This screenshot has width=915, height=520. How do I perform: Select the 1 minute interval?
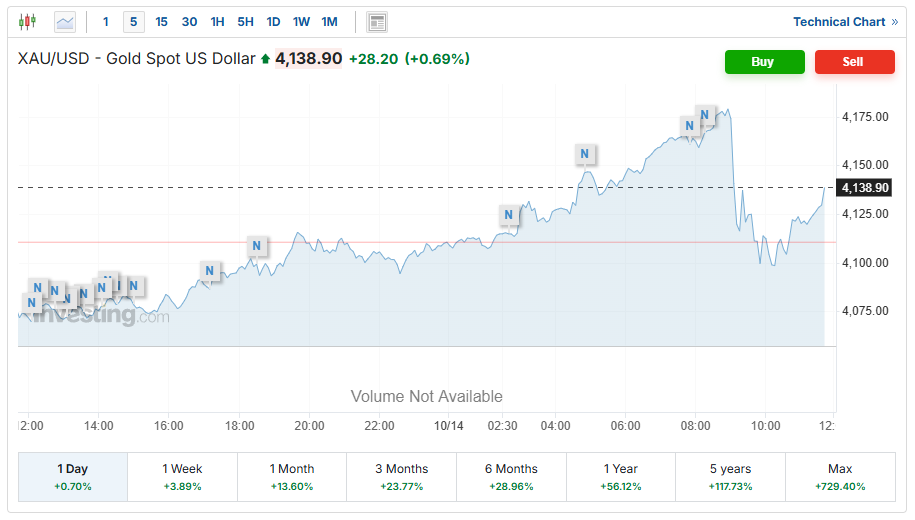click(106, 21)
